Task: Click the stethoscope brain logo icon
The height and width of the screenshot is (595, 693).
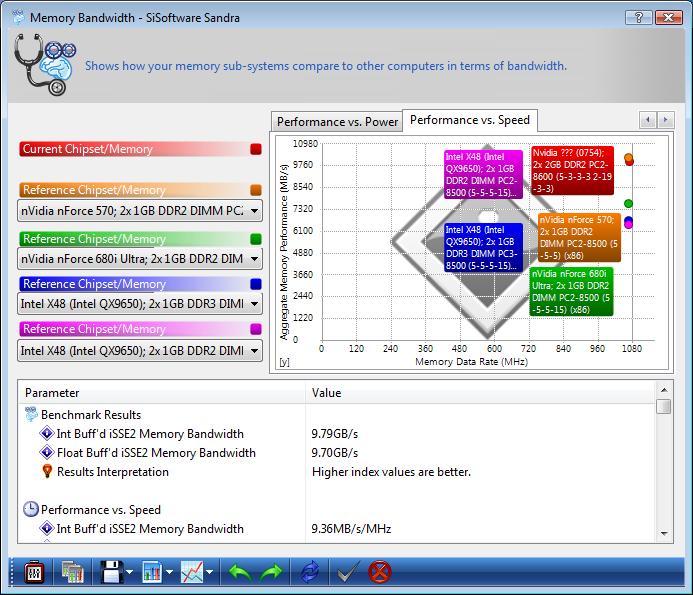Action: (x=44, y=65)
